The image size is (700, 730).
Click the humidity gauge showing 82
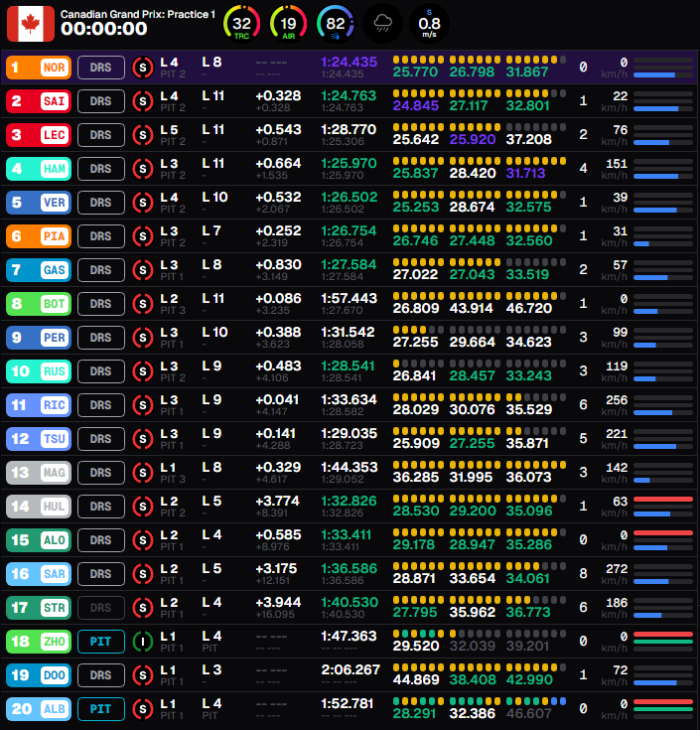point(336,24)
